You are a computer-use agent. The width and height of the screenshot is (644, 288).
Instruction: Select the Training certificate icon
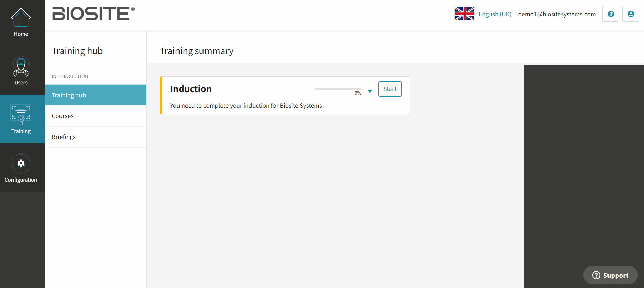(x=21, y=115)
